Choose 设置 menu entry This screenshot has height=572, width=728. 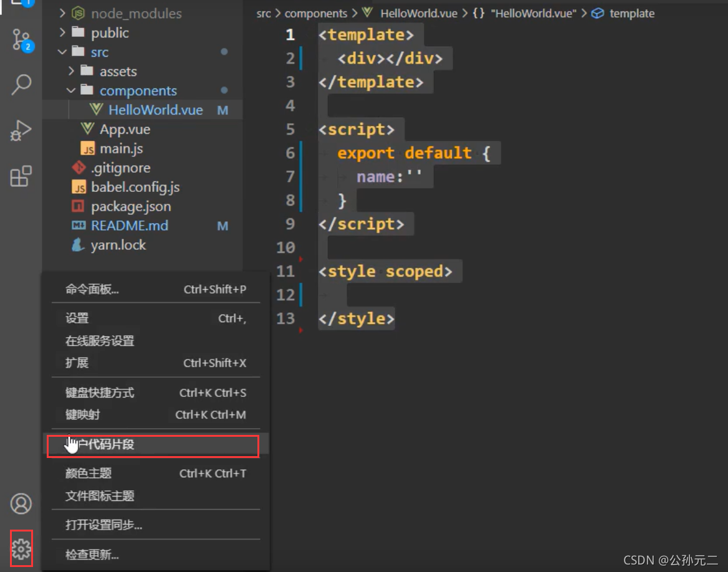156,318
